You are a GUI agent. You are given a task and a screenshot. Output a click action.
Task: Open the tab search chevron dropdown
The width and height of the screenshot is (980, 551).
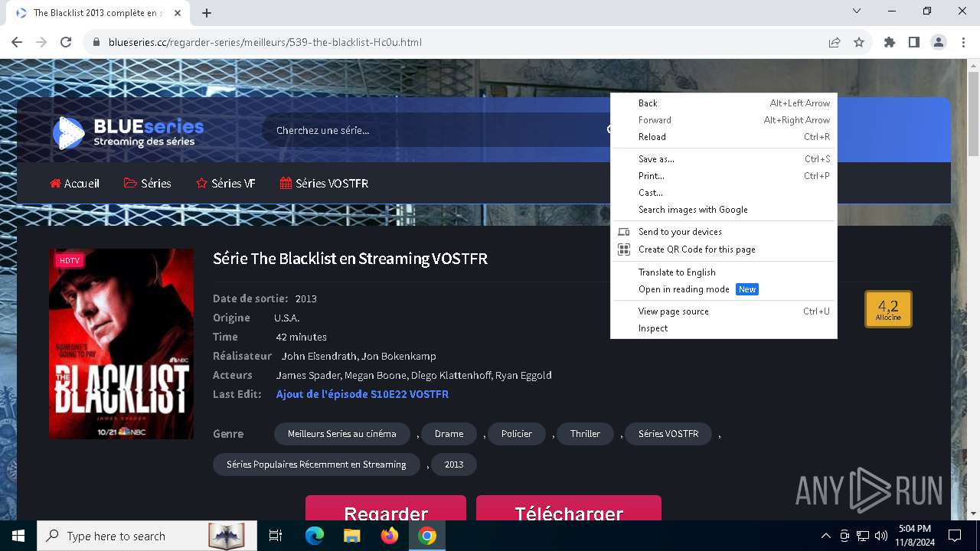857,11
